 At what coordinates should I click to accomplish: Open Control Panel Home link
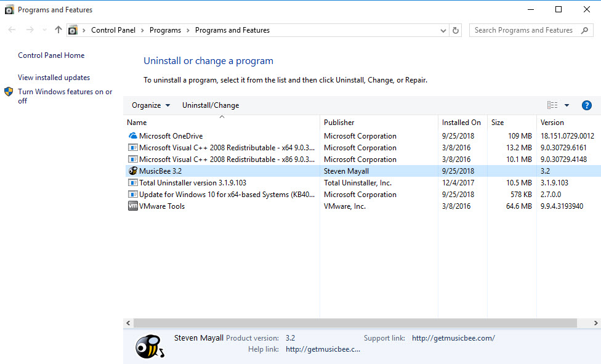coord(51,55)
